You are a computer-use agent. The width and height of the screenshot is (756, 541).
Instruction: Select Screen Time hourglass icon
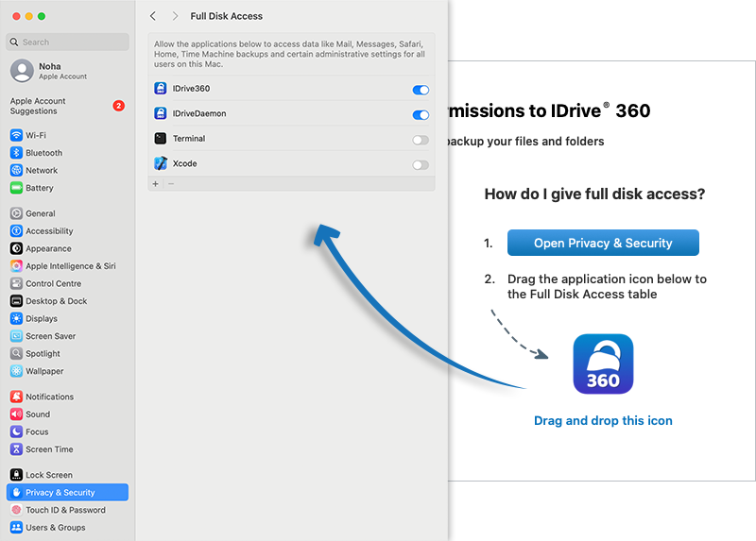tap(16, 449)
